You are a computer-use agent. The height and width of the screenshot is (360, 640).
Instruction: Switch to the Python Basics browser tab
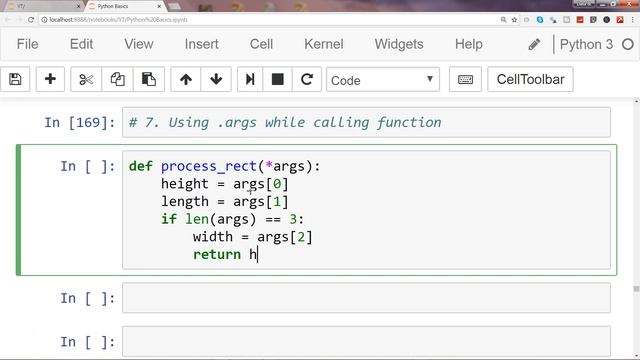(x=122, y=6)
